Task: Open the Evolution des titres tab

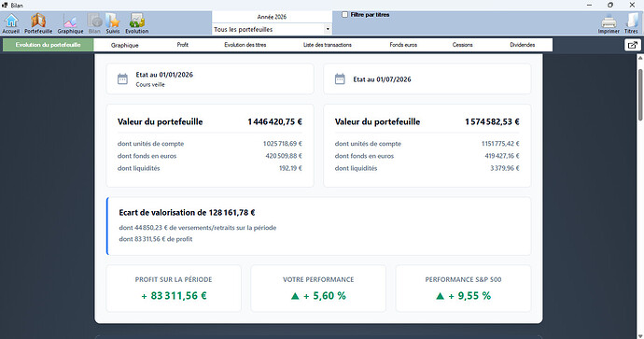Action: pyautogui.click(x=245, y=45)
